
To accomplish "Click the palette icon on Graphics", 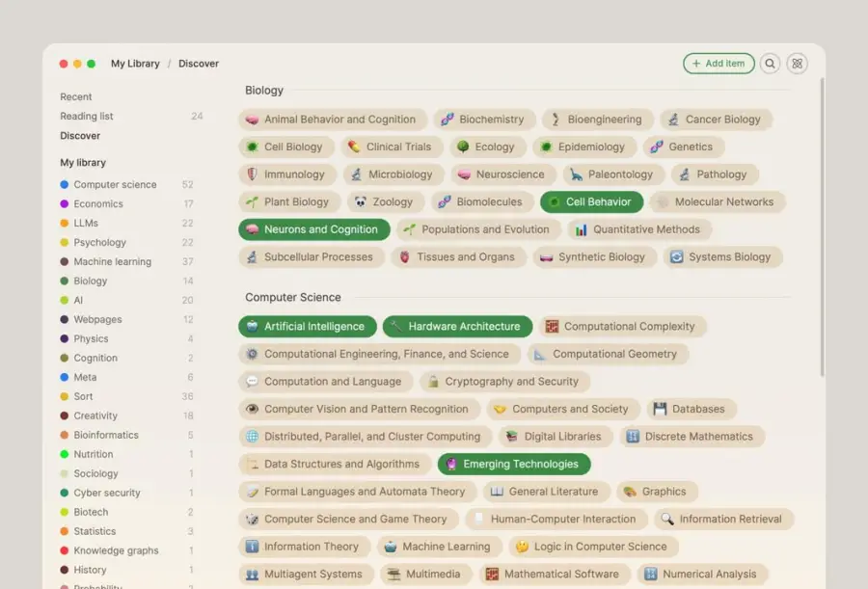I will coord(630,492).
